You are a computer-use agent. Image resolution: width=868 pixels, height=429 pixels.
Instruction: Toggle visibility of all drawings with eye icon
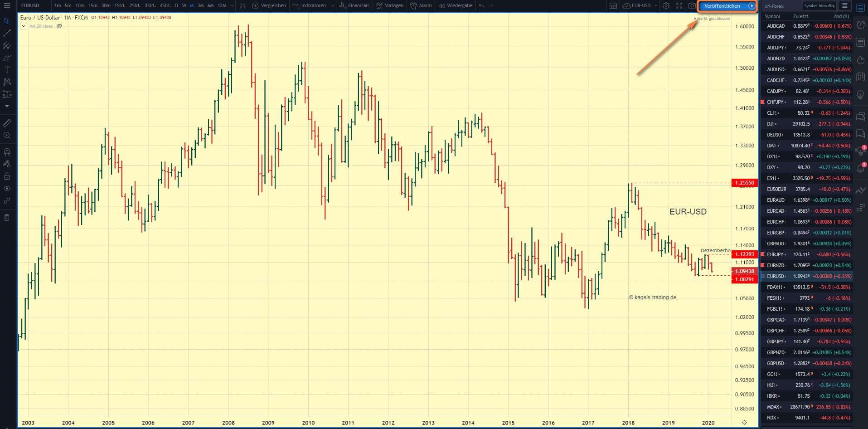pyautogui.click(x=7, y=189)
